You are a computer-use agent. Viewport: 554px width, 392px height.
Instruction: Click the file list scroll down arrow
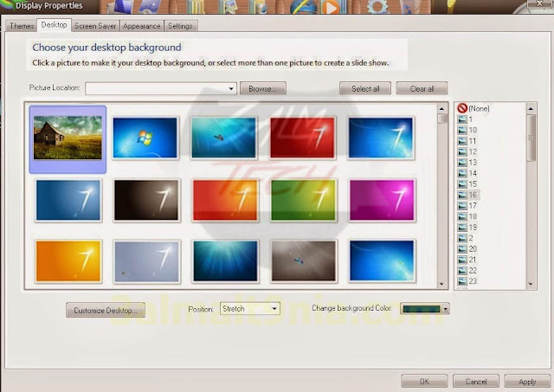(x=531, y=284)
